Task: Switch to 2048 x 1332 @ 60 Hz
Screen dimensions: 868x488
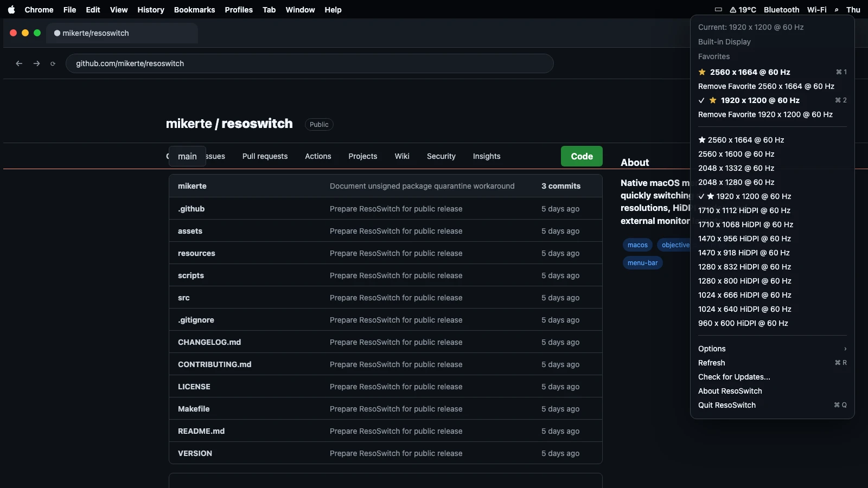Action: click(773, 168)
